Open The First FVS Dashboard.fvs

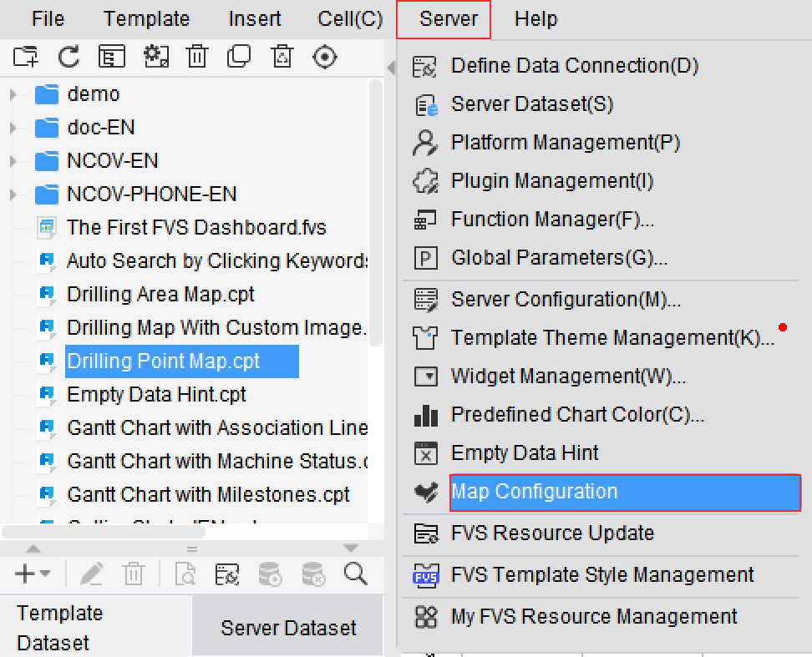[196, 228]
